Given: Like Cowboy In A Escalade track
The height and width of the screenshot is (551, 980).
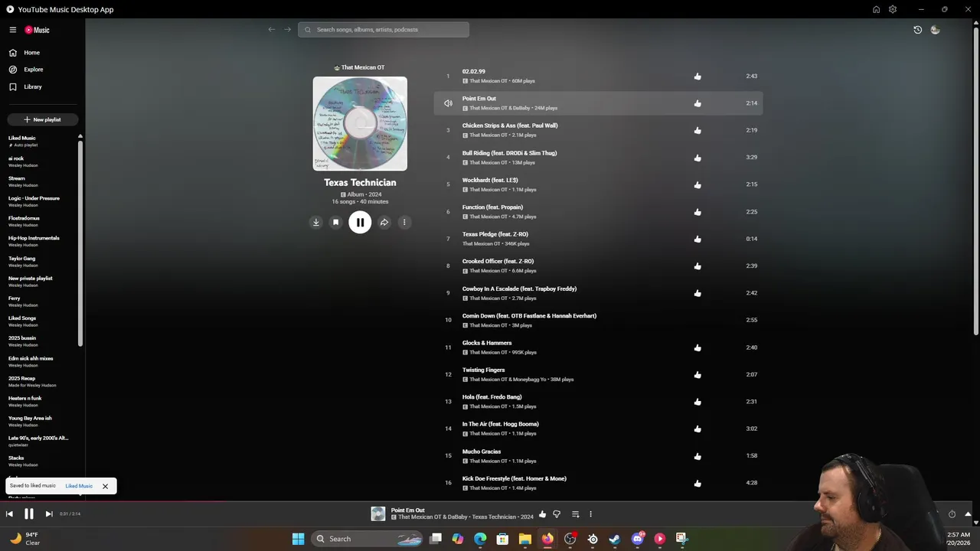Looking at the screenshot, I should [697, 293].
